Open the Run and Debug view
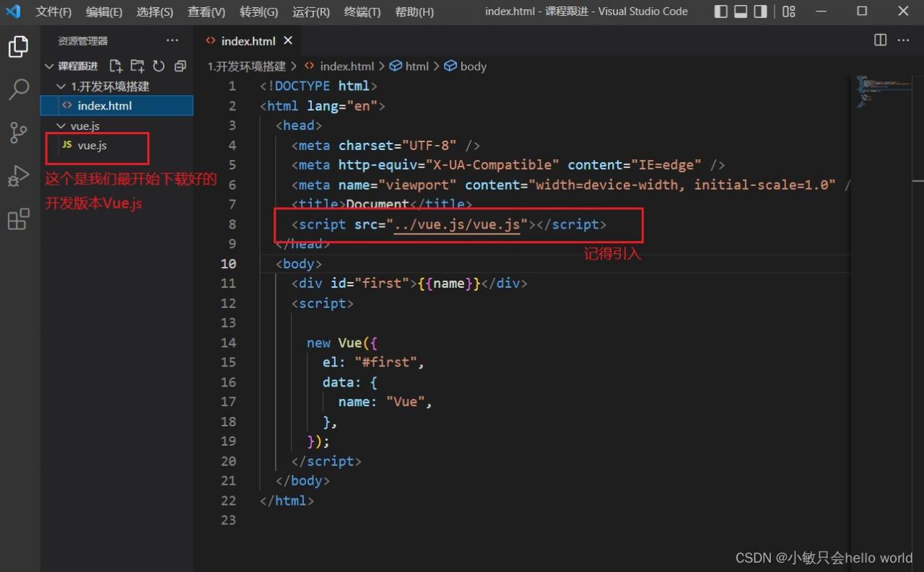 [x=18, y=175]
